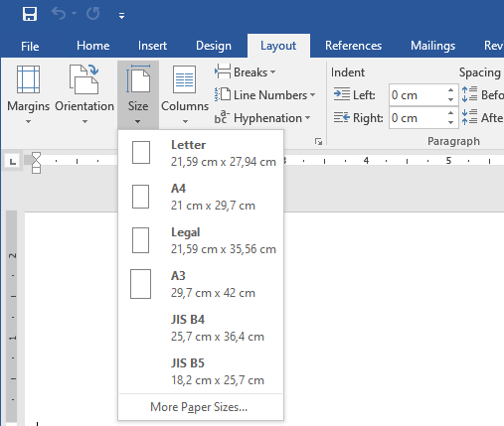Screen dimensions: 504x426
Task: Click the Right indent value field
Action: pyautogui.click(x=418, y=118)
